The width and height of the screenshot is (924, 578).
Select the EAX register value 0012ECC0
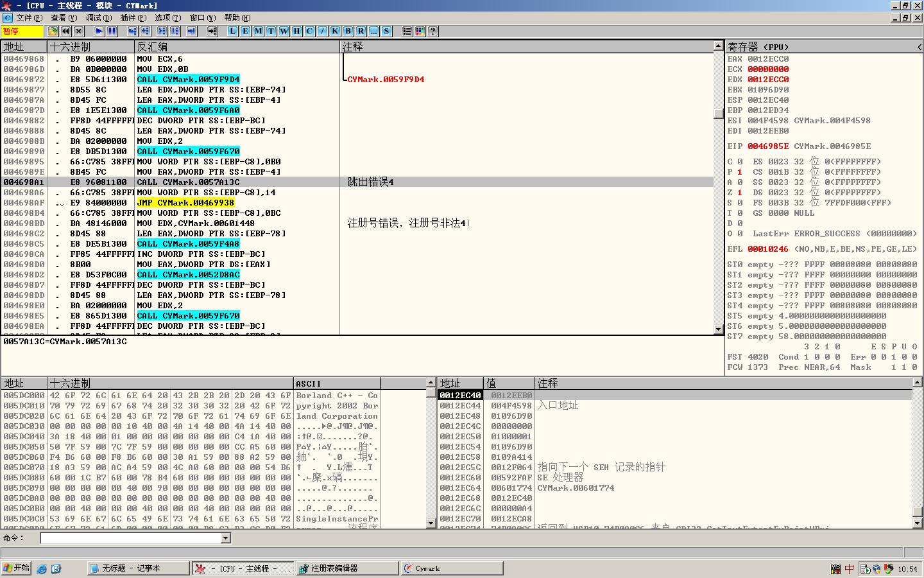click(768, 58)
